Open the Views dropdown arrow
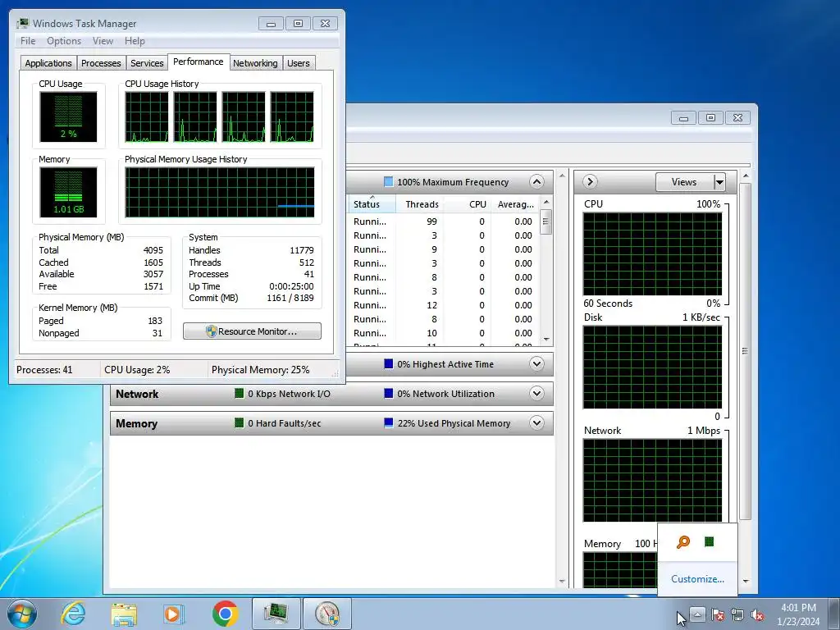Screen dimensions: 840x630 click(719, 182)
